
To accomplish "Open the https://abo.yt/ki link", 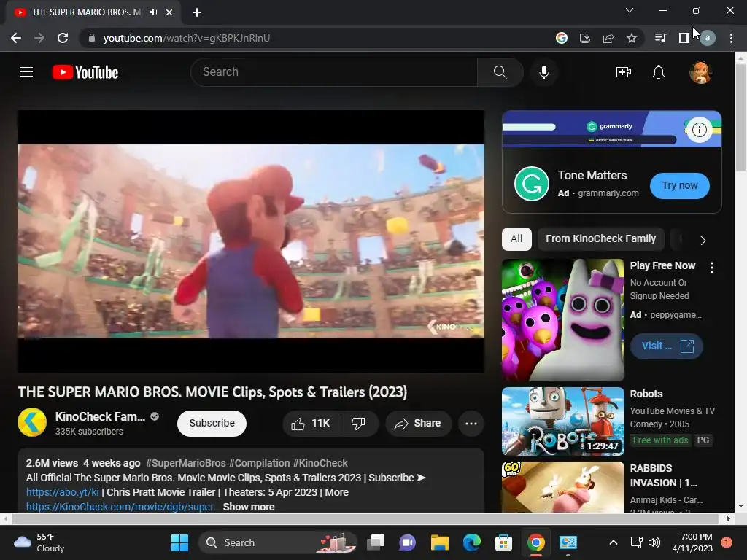I will coord(63,492).
